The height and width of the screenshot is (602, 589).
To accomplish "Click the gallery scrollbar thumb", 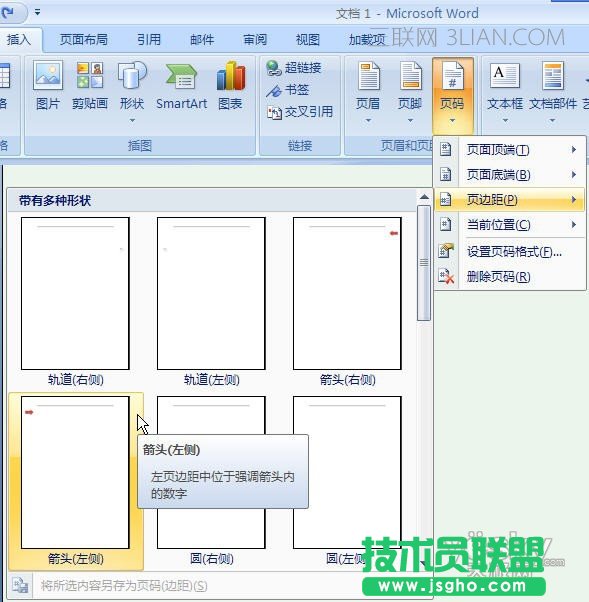I will pos(424,263).
